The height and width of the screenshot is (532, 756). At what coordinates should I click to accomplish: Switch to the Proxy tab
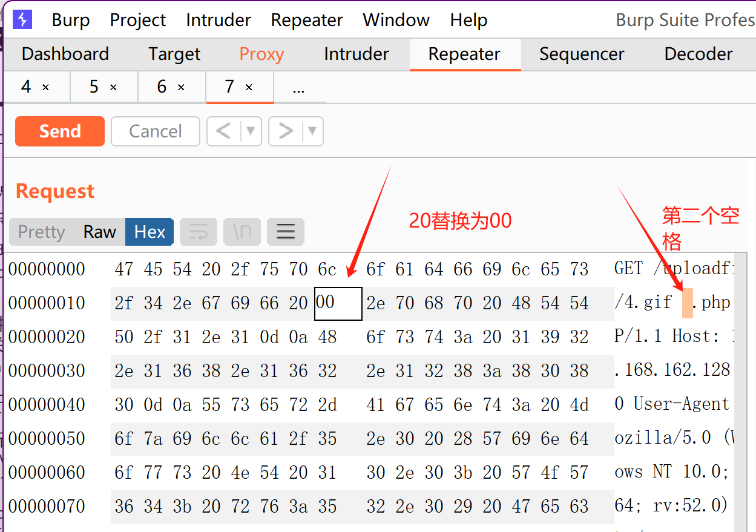[261, 54]
